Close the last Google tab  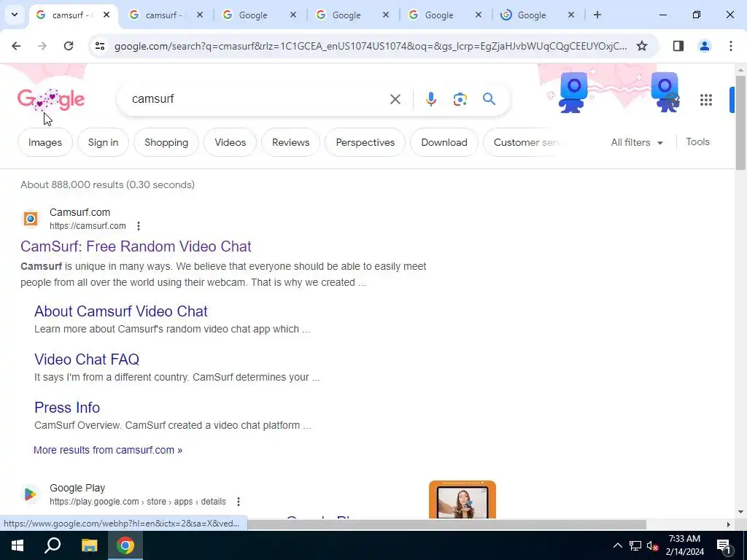[570, 15]
